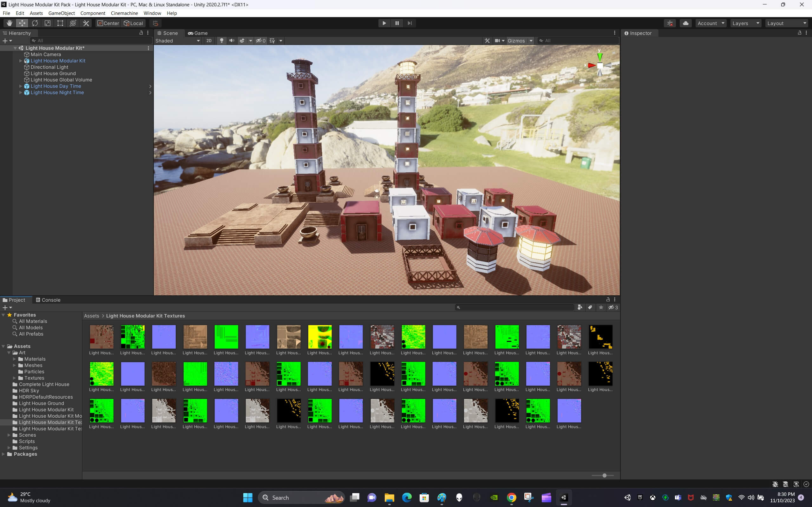Image resolution: width=812 pixels, height=507 pixels.
Task: Select the Rect Transform tool
Action: point(60,23)
